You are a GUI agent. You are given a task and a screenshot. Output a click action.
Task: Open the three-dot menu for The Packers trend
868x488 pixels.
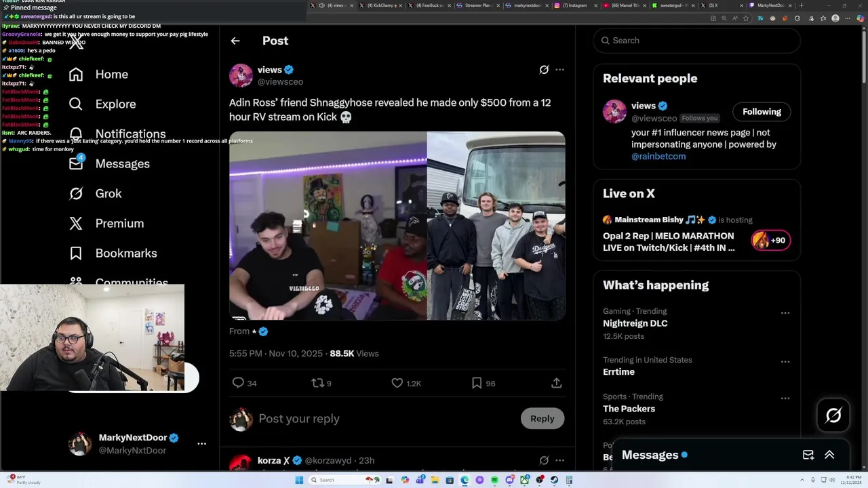tap(785, 399)
